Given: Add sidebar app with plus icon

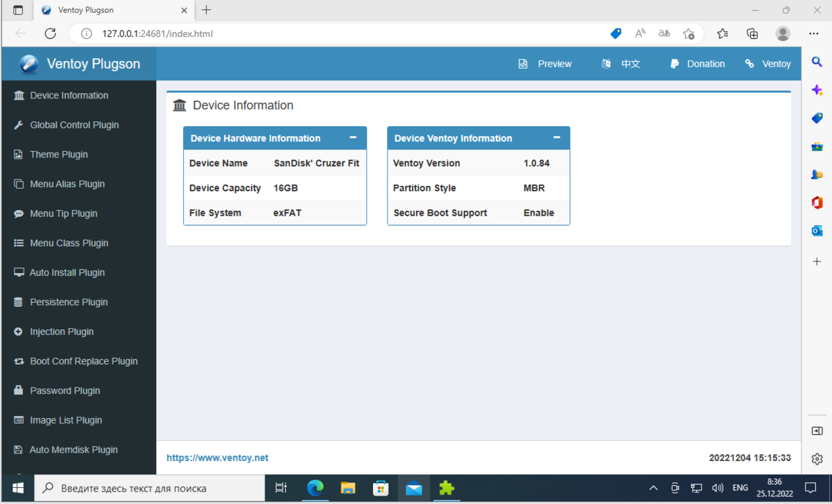Looking at the screenshot, I should point(817,261).
